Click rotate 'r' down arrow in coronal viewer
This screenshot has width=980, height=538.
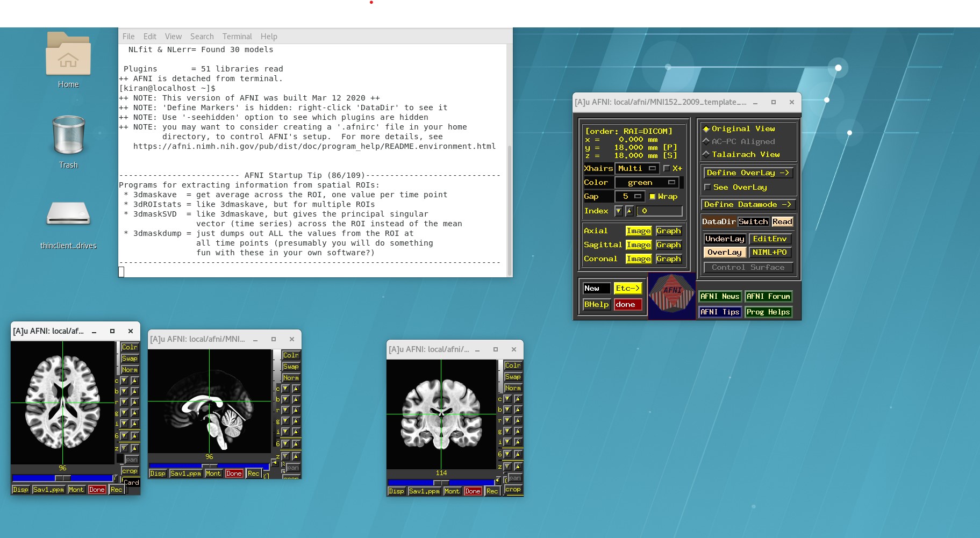pyautogui.click(x=507, y=420)
